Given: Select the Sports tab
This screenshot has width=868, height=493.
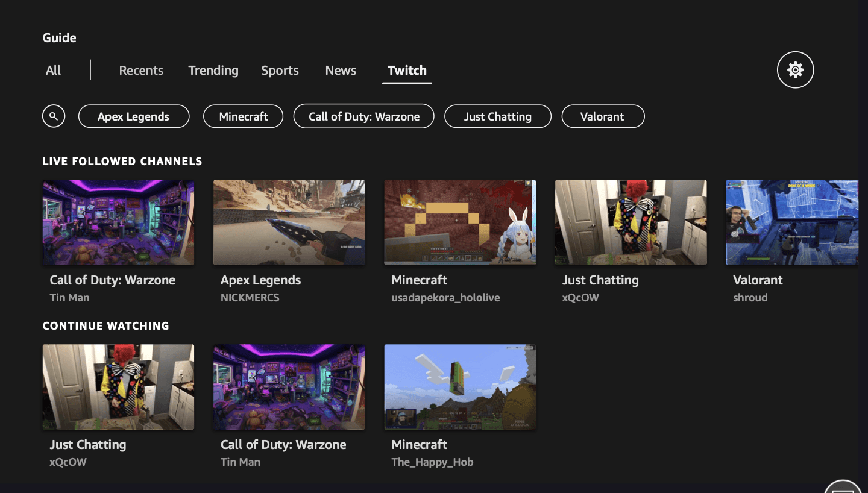Looking at the screenshot, I should tap(280, 71).
